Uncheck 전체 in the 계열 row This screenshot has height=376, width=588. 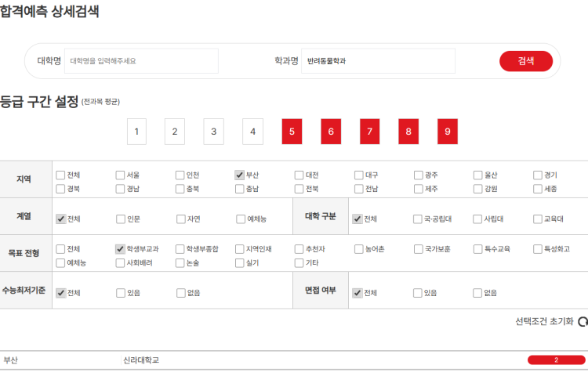pos(60,219)
